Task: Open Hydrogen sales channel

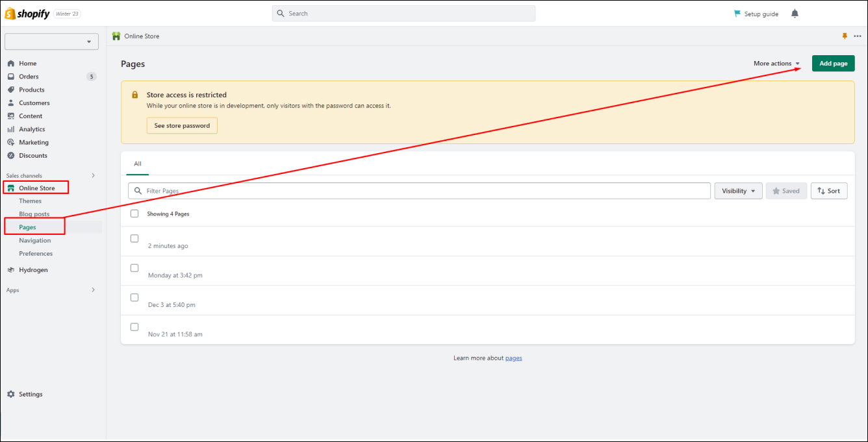Action: [x=33, y=270]
